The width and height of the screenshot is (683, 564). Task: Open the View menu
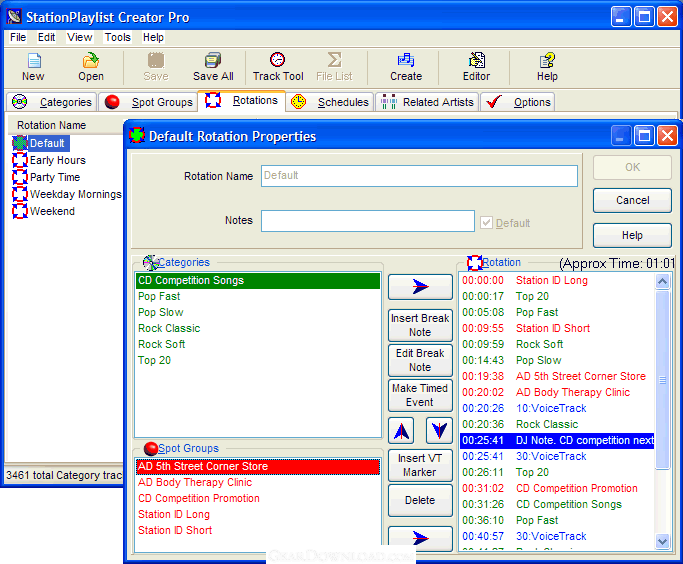pyautogui.click(x=79, y=37)
